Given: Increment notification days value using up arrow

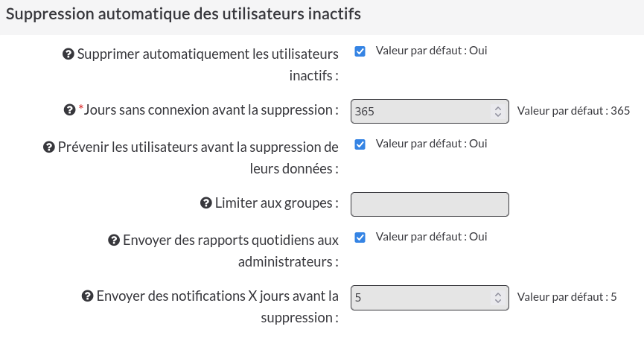Looking at the screenshot, I should [x=498, y=295].
